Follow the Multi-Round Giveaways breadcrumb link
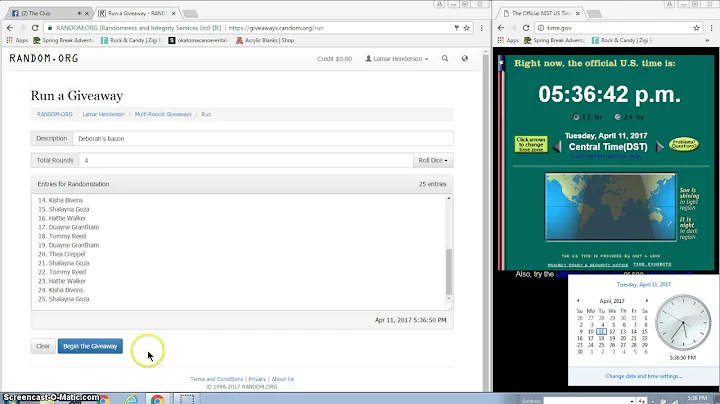 (163, 114)
